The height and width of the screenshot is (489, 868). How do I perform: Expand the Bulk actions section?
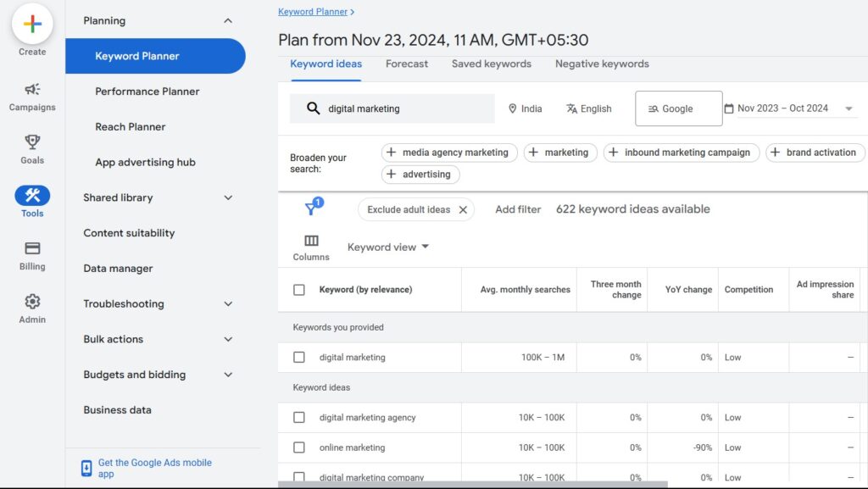227,339
